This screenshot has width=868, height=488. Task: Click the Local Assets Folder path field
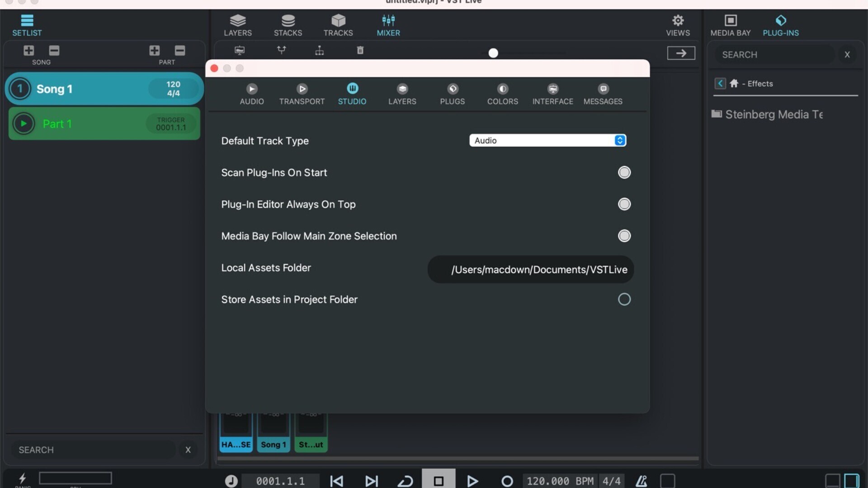pyautogui.click(x=530, y=269)
